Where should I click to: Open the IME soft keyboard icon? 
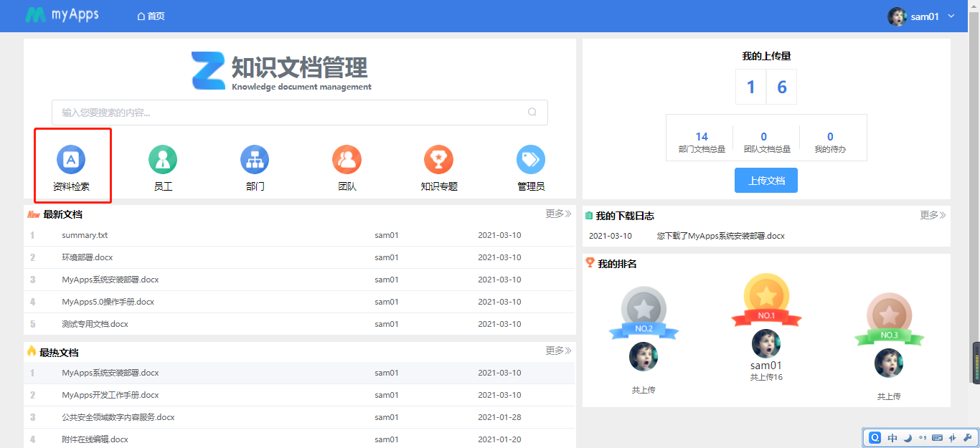coord(938,437)
